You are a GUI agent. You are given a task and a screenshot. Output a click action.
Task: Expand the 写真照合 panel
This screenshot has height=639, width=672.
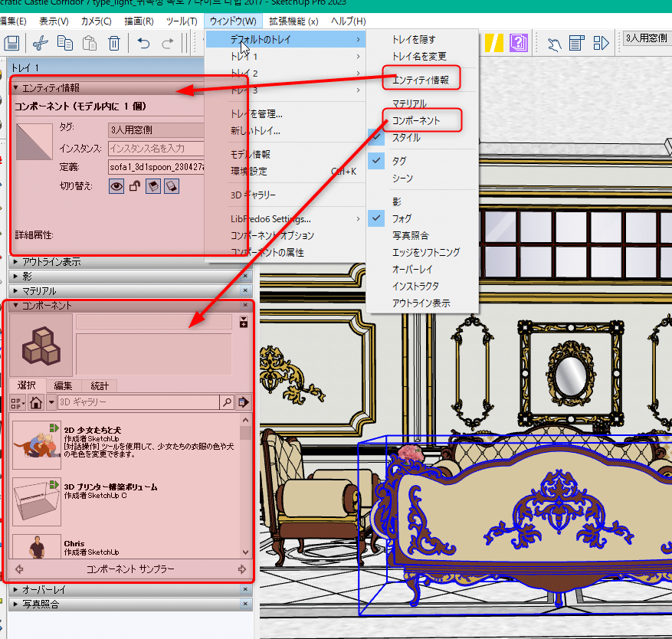[x=15, y=605]
